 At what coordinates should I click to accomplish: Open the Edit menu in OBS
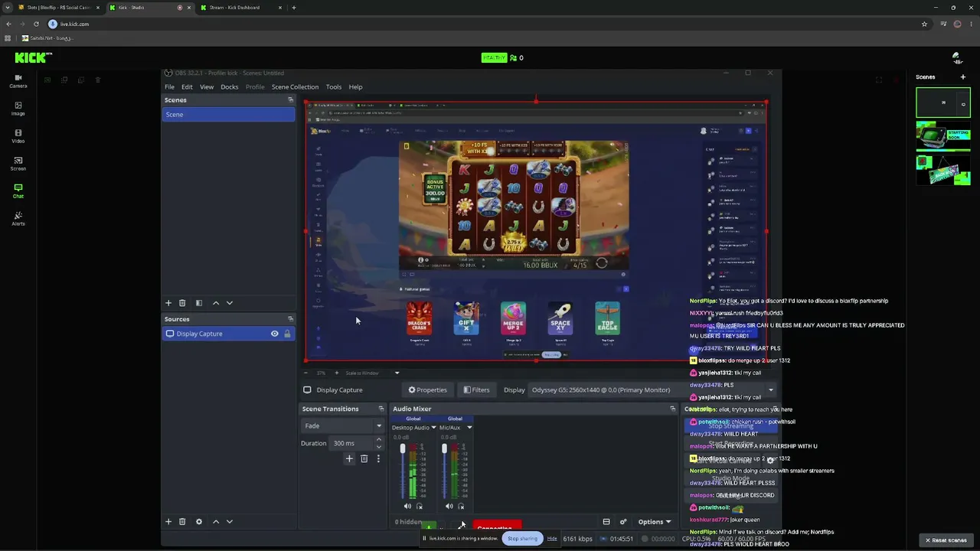[187, 87]
